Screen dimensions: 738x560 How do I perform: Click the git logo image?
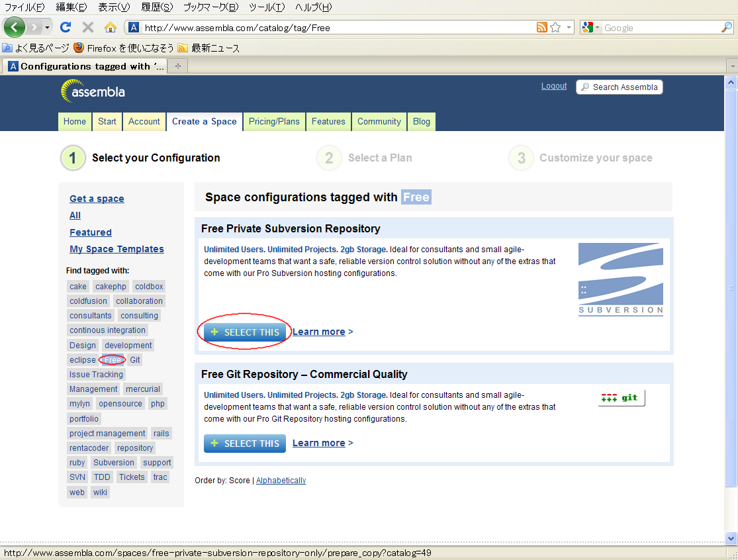pos(621,398)
